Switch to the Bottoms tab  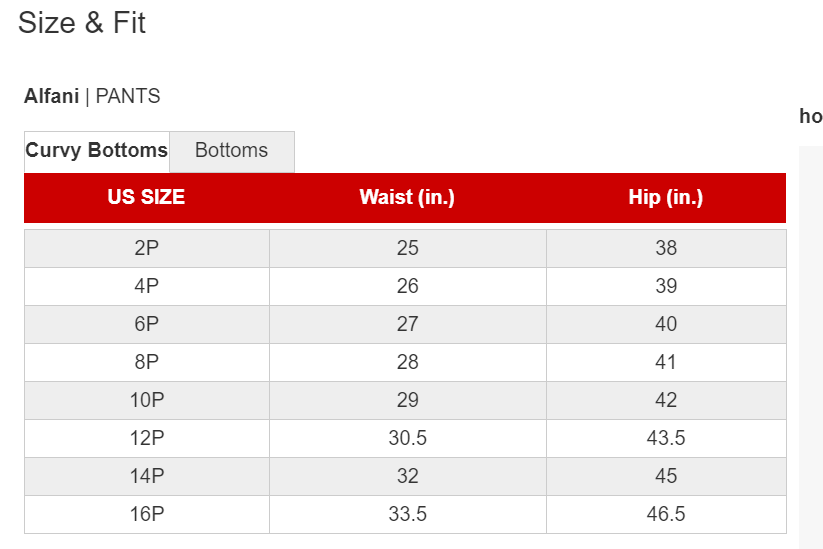[x=231, y=151]
